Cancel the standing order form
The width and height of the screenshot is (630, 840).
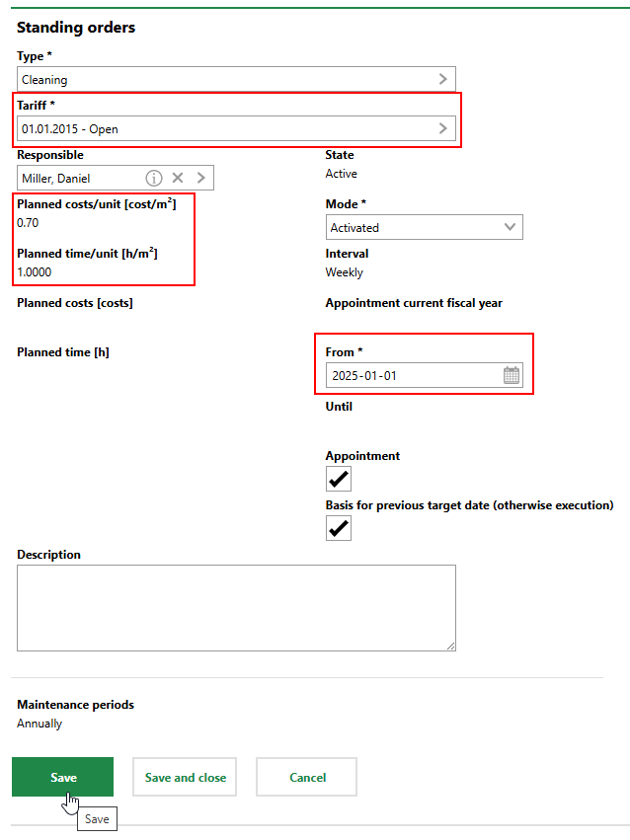pos(307,777)
